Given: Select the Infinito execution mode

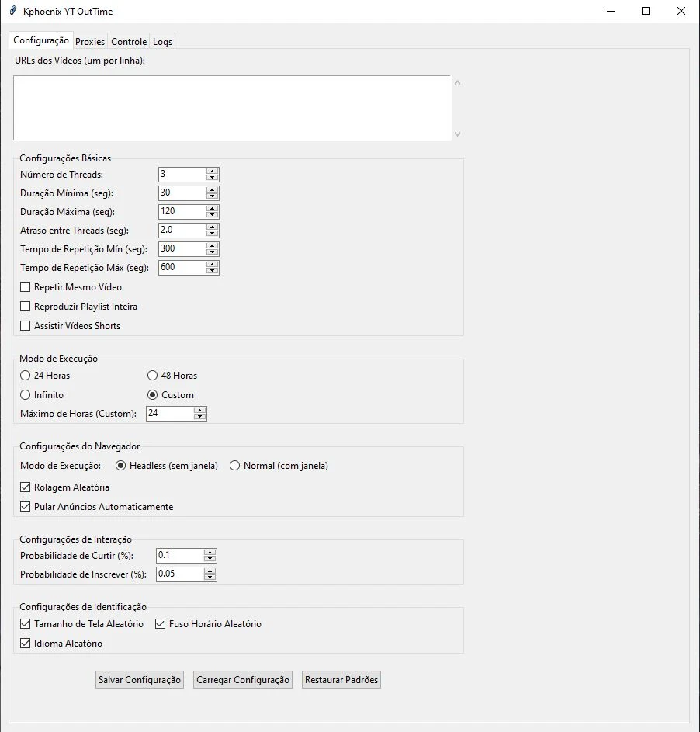Looking at the screenshot, I should tap(26, 395).
